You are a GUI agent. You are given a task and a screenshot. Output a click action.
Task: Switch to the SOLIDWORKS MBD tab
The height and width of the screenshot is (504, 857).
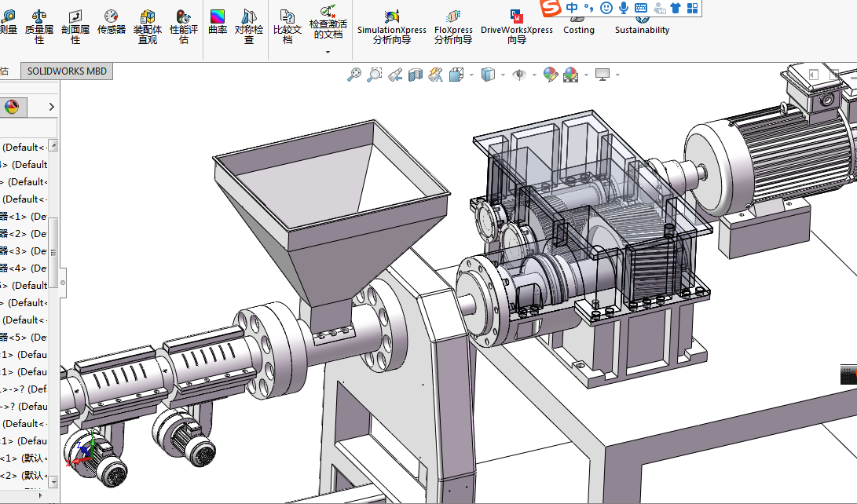(x=67, y=71)
